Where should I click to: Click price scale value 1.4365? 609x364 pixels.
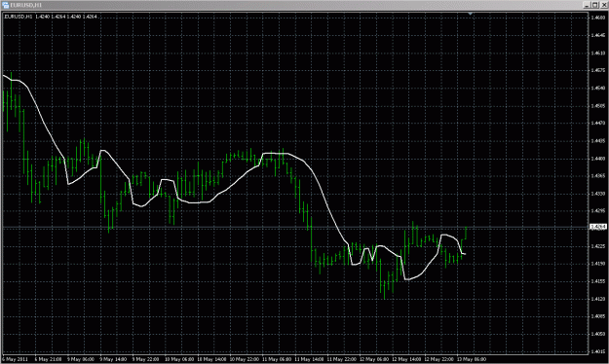tap(597, 176)
